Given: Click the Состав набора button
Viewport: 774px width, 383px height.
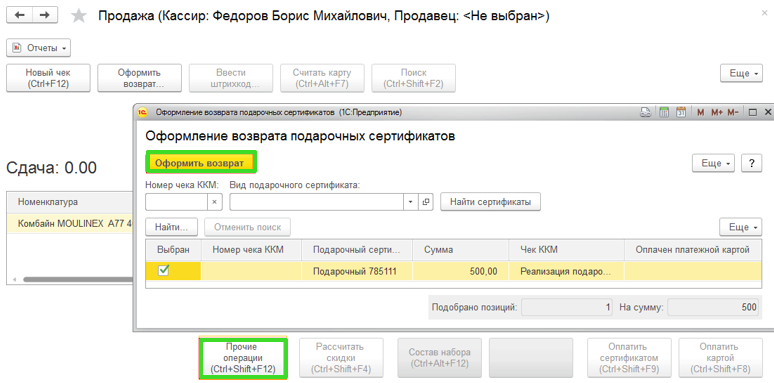Looking at the screenshot, I should click(439, 358).
